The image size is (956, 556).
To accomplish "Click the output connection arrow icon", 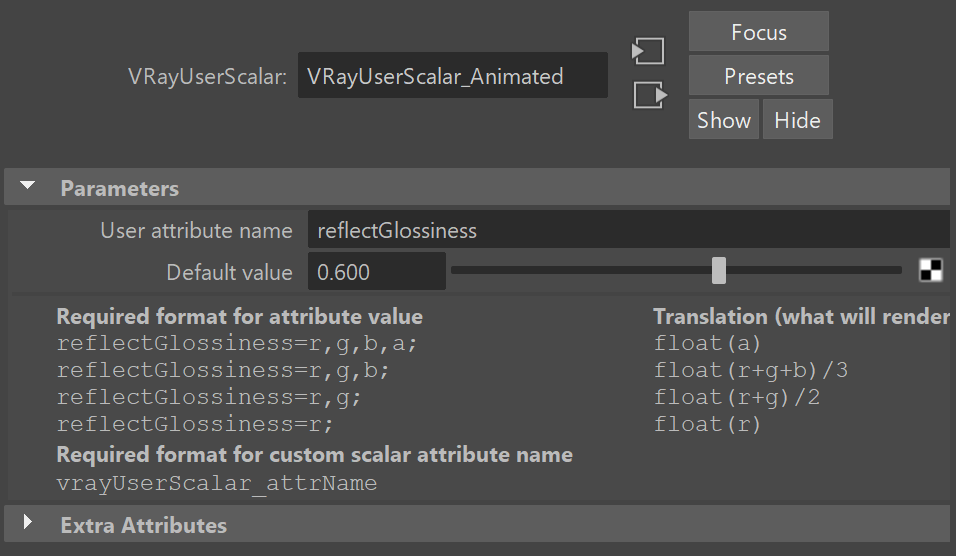I will (x=651, y=95).
